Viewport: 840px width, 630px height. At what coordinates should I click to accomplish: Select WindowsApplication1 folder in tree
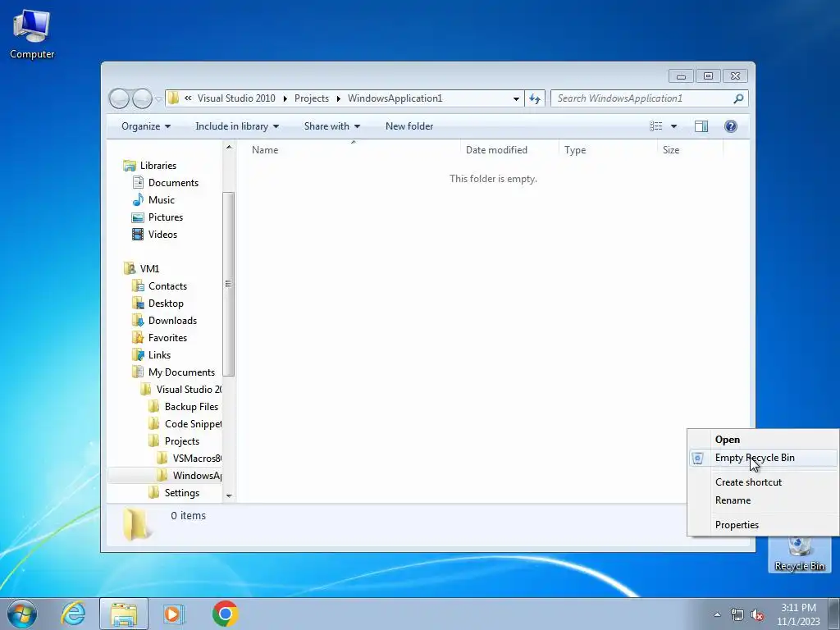point(197,475)
